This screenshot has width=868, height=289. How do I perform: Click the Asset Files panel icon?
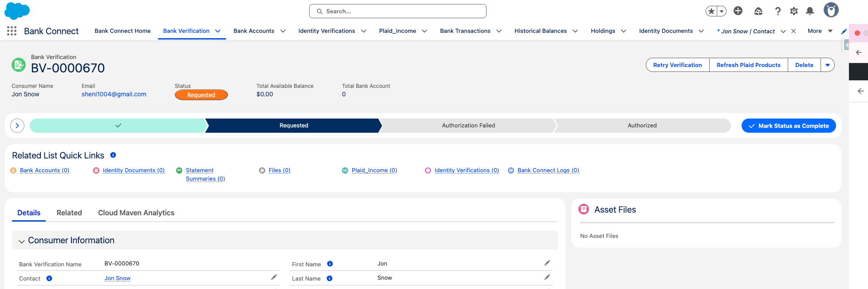584,209
